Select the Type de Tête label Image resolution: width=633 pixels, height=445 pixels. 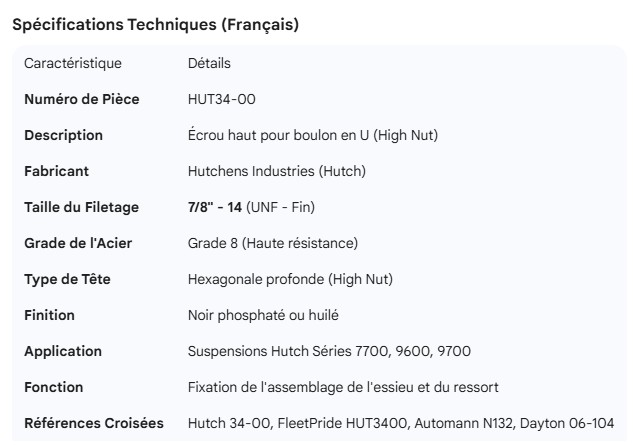click(x=67, y=279)
